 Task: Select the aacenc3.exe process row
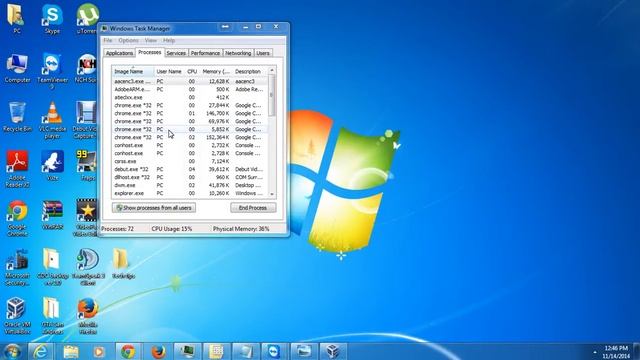click(190, 81)
